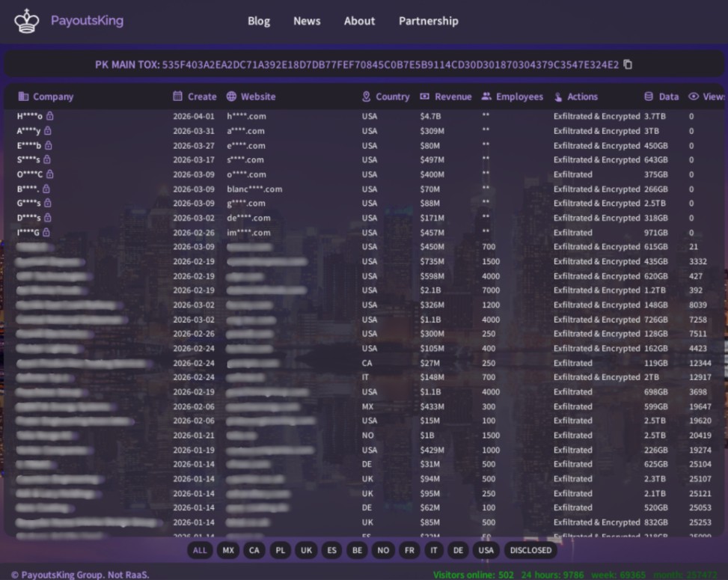The width and height of the screenshot is (728, 580).
Task: Click the people icon beside Employees
Action: pos(486,97)
